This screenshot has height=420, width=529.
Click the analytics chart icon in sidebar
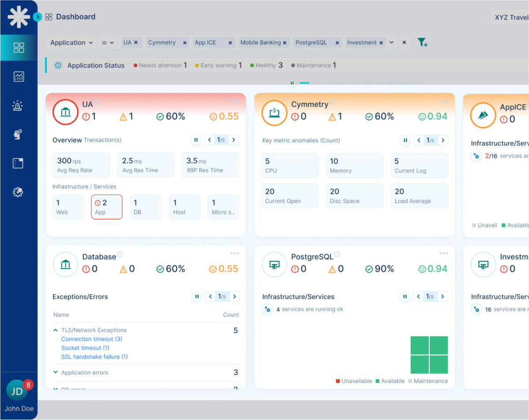[x=19, y=77]
